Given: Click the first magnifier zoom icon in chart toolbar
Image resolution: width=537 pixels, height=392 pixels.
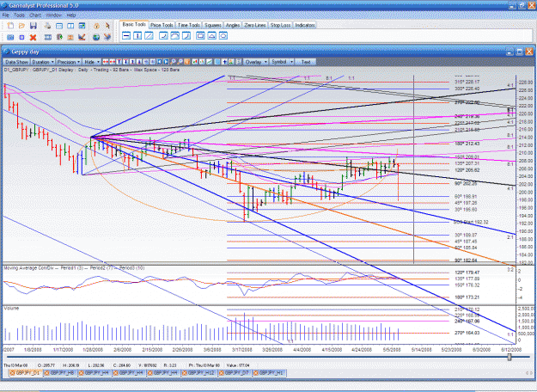Looking at the screenshot, I should pos(173,62).
